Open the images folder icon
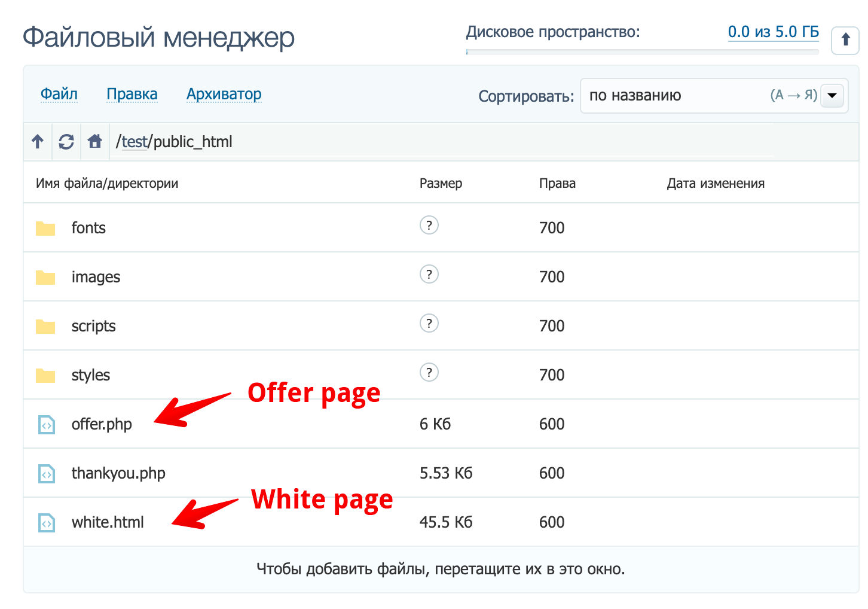Image resolution: width=868 pixels, height=609 pixels. pos(45,276)
